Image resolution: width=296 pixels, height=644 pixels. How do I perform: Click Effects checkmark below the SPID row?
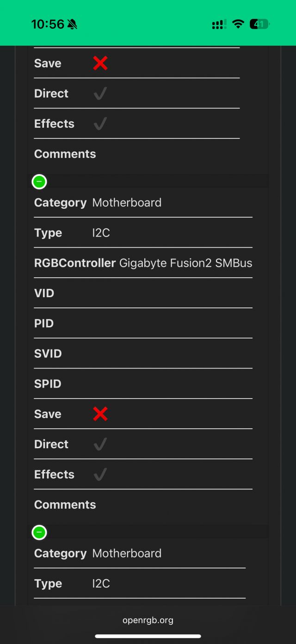(100, 475)
